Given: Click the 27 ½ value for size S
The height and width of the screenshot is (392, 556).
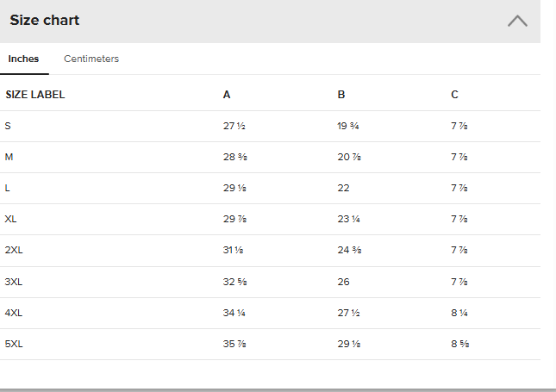Looking at the screenshot, I should pyautogui.click(x=234, y=126).
